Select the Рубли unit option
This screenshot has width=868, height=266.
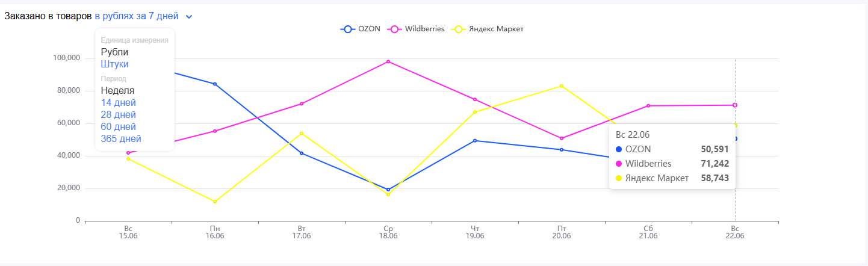[114, 52]
